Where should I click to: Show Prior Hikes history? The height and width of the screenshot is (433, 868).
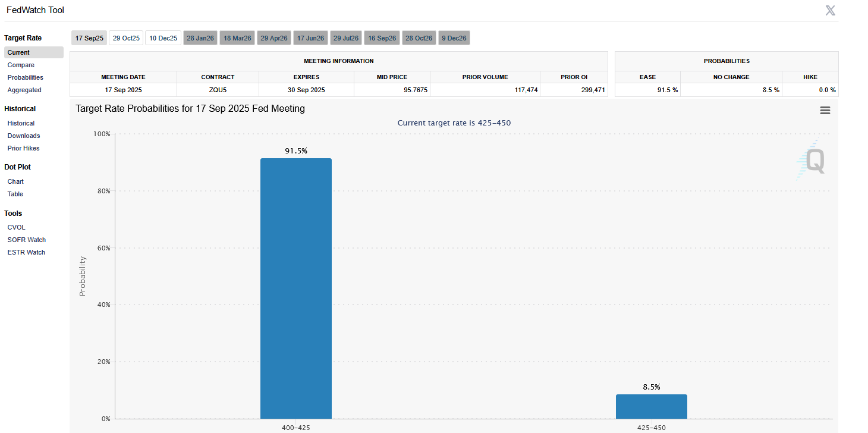click(24, 148)
